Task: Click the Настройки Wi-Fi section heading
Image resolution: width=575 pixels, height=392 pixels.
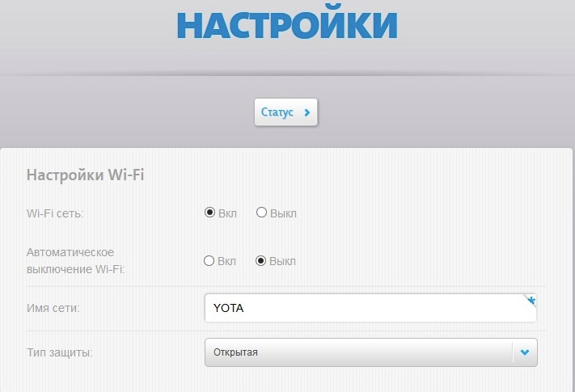Action: coord(86,175)
